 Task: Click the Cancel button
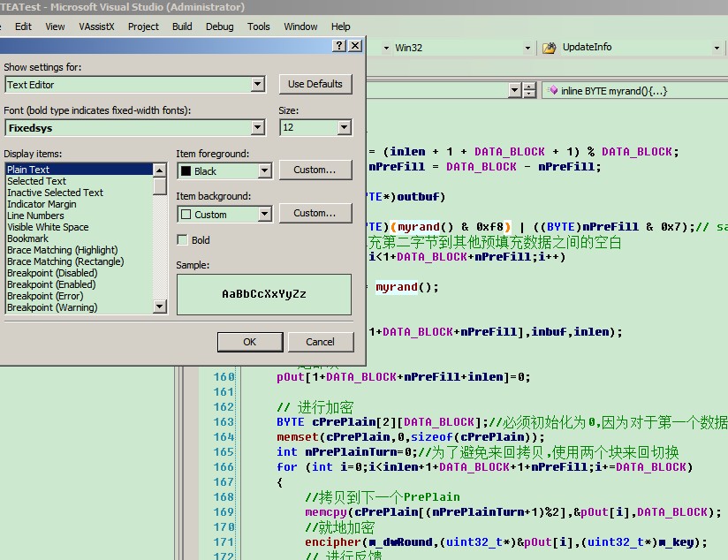tap(321, 342)
